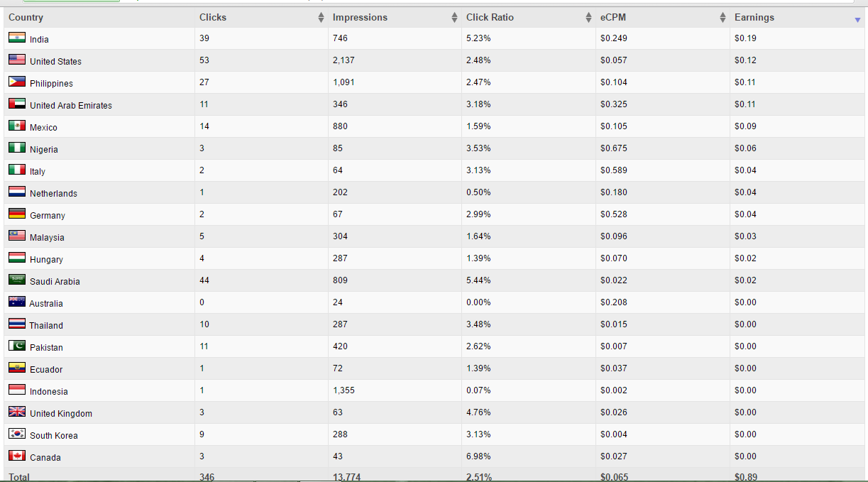868x482 pixels.
Task: Sort table by Clicks column arrows
Action: (321, 18)
